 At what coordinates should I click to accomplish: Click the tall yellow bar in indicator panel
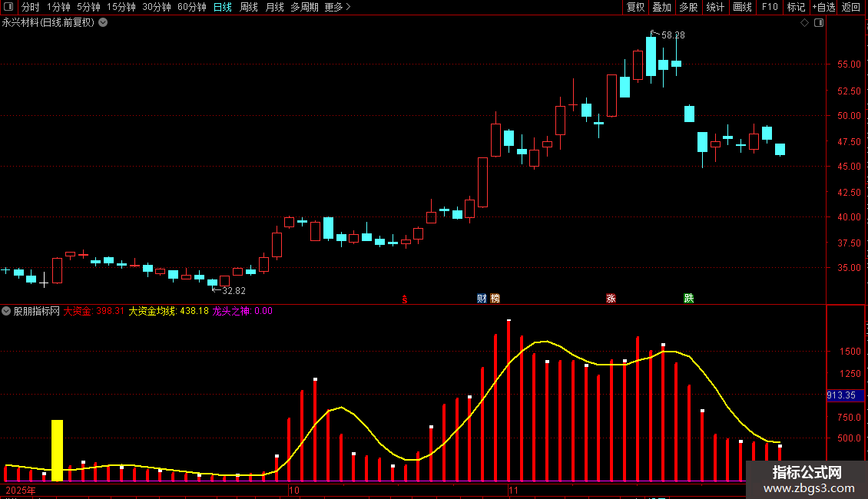(57, 451)
